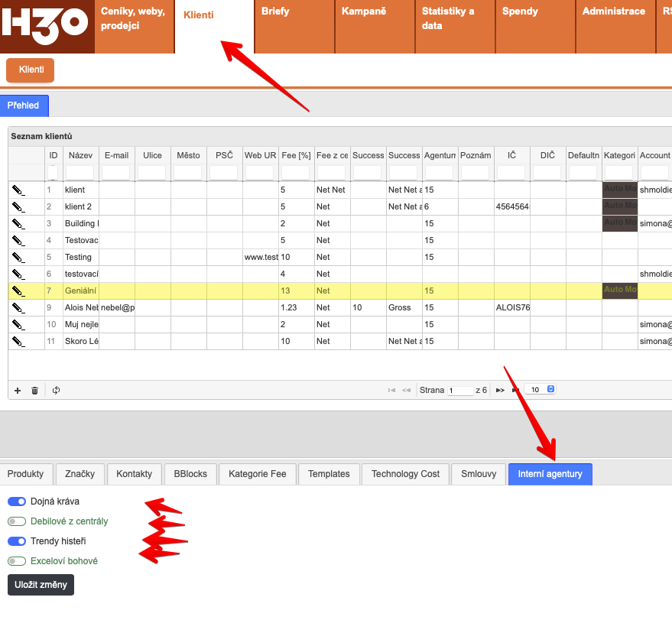Click the add new client plus icon
Screen dimensions: 672x633
pos(18,390)
